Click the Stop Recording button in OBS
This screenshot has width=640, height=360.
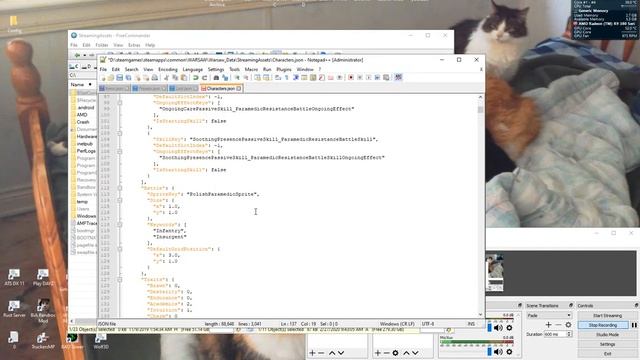click(x=603, y=325)
